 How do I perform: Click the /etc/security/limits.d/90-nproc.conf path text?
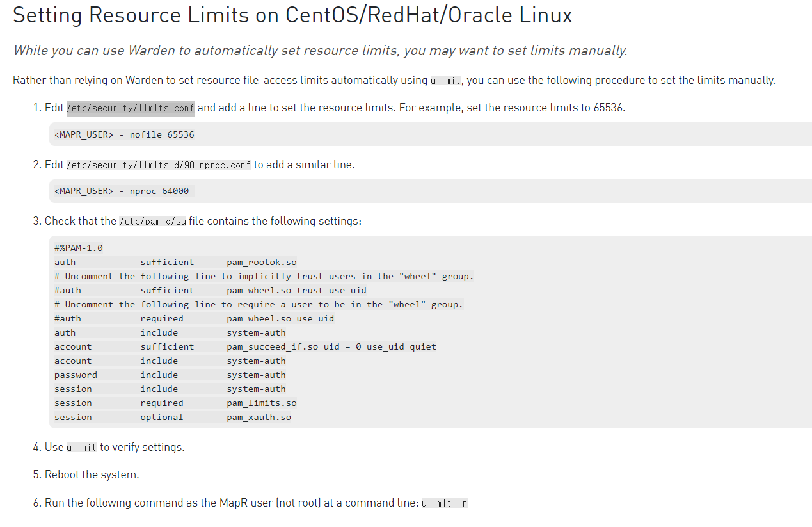[x=158, y=165]
